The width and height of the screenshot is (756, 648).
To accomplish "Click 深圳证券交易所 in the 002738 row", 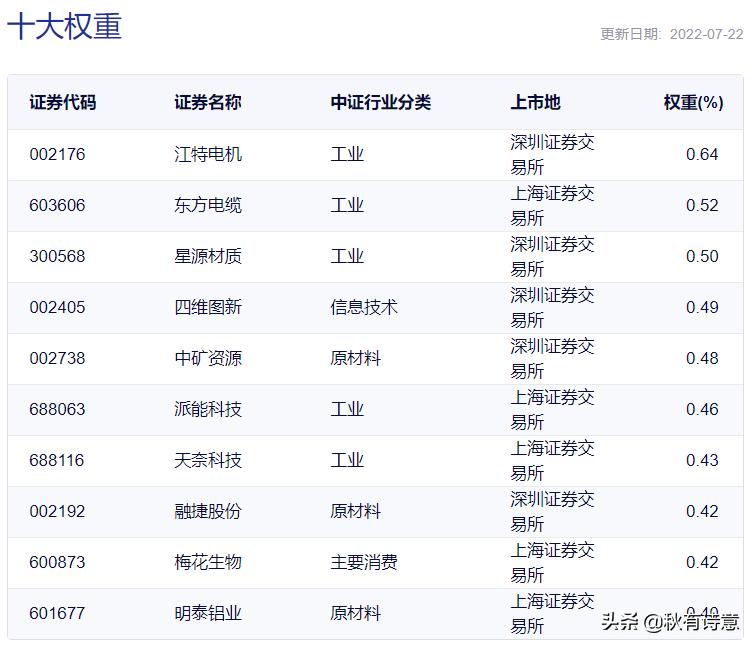I will coord(553,359).
